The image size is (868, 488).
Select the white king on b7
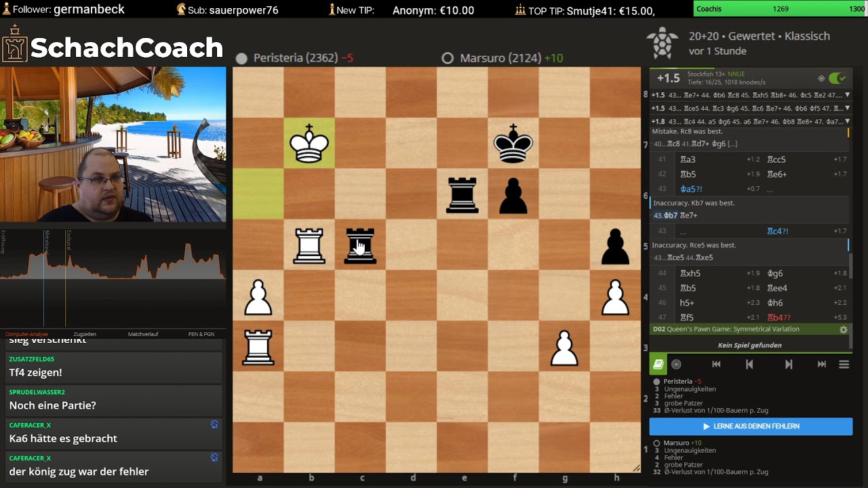[309, 143]
